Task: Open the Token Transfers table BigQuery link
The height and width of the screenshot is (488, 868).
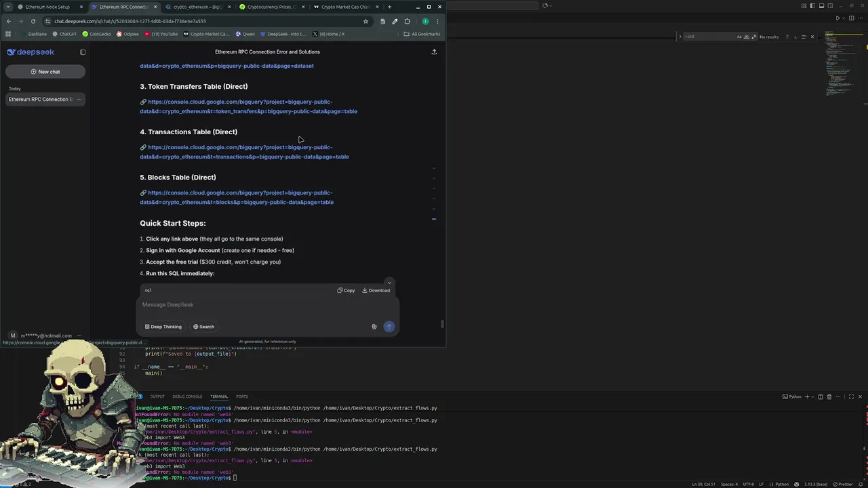Action: tap(248, 106)
